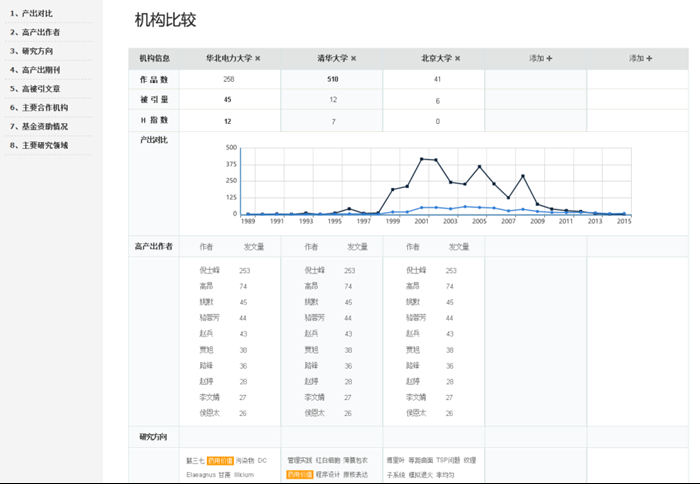Go to sidebar section 2、高产出作者
700x484 pixels.
pyautogui.click(x=34, y=32)
